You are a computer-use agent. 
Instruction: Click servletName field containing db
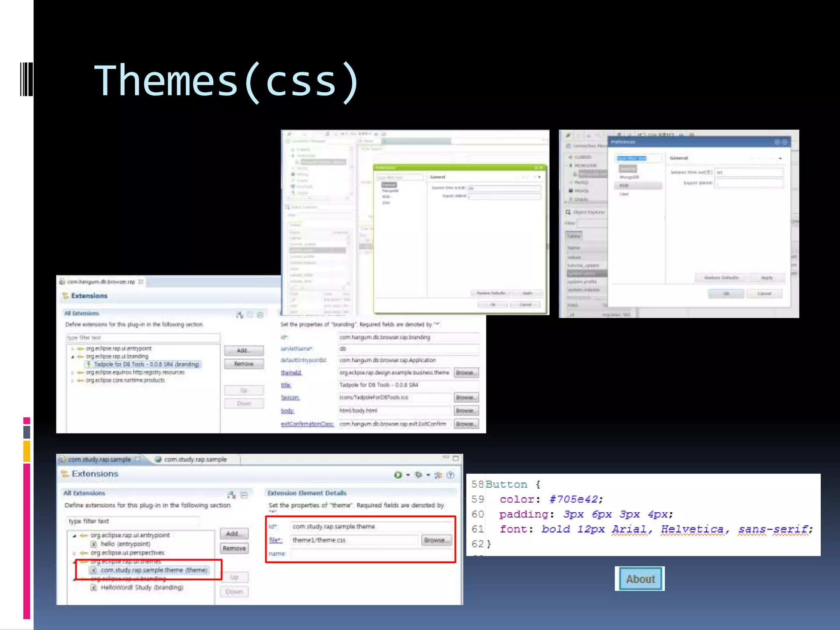[409, 349]
